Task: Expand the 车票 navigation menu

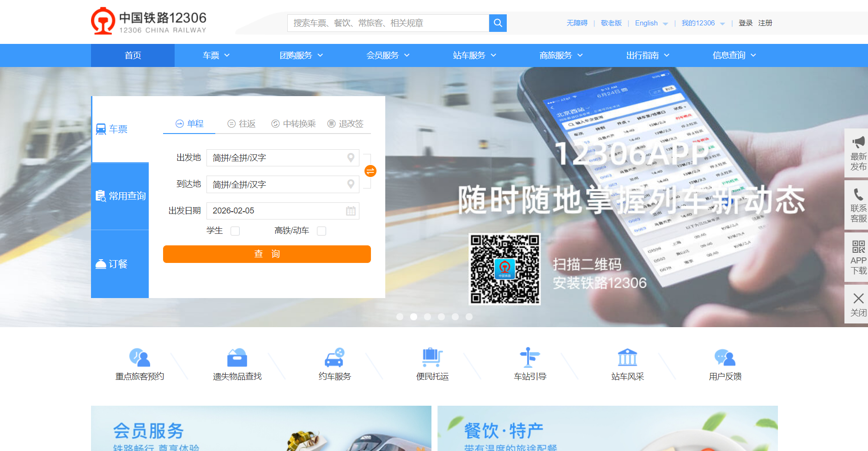Action: pos(216,55)
